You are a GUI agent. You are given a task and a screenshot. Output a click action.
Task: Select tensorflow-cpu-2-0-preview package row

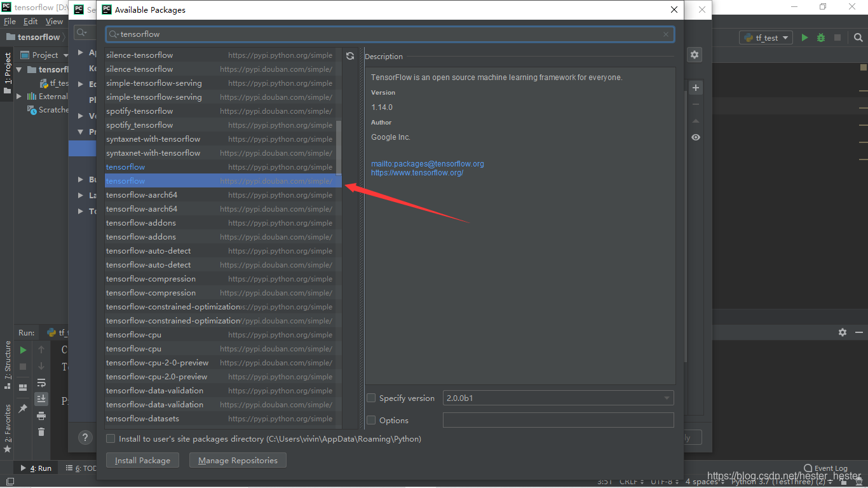point(223,363)
